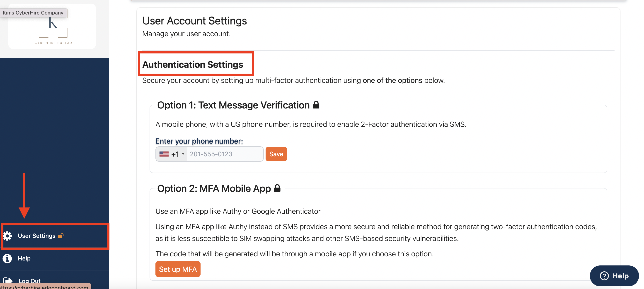Click the CyberHire Bureau company logo

point(52,26)
